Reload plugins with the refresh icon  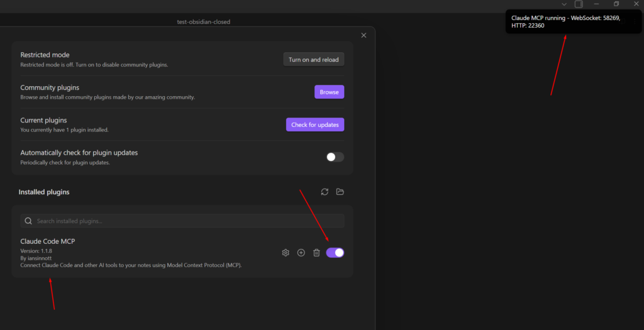pyautogui.click(x=325, y=192)
